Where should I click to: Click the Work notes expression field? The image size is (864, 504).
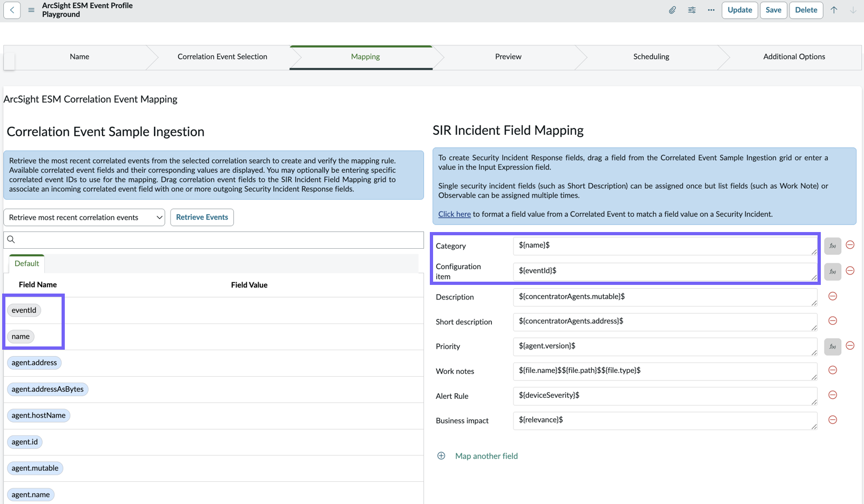click(665, 371)
